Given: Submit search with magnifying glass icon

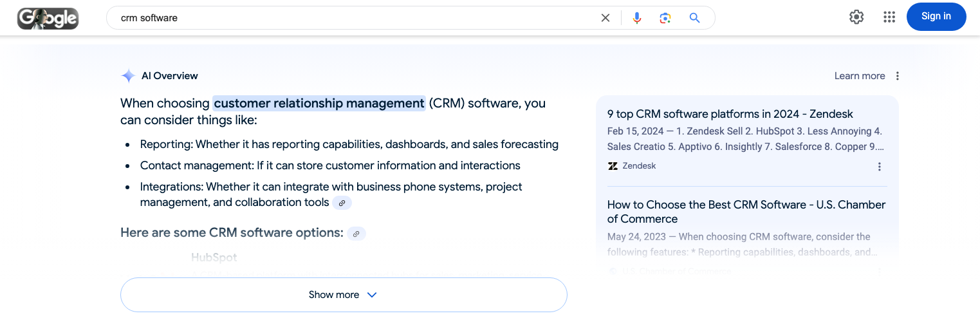Looking at the screenshot, I should (x=694, y=18).
